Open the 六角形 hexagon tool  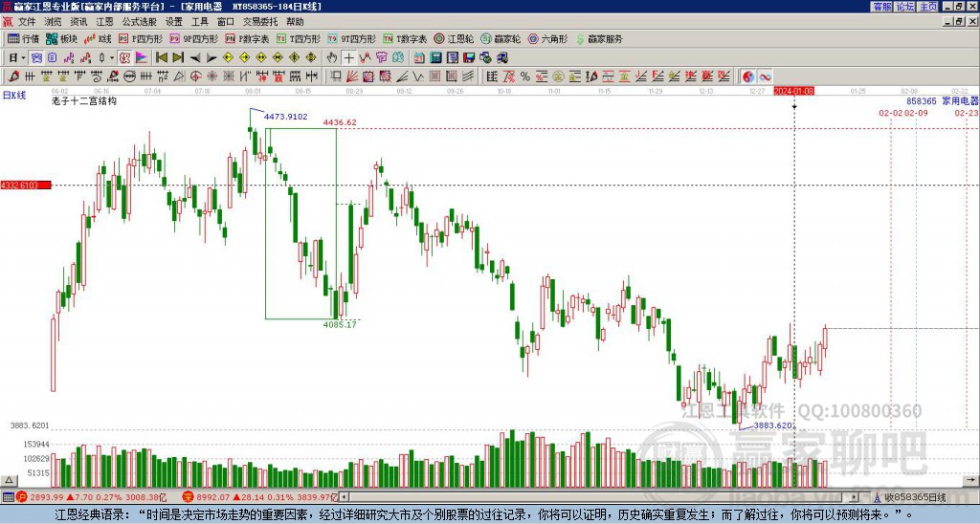coord(547,38)
